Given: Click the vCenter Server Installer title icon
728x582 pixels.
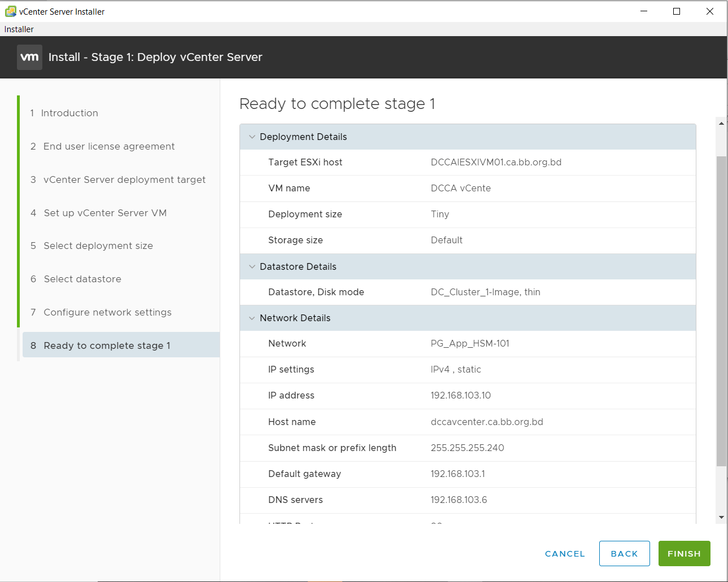Looking at the screenshot, I should 10,11.
